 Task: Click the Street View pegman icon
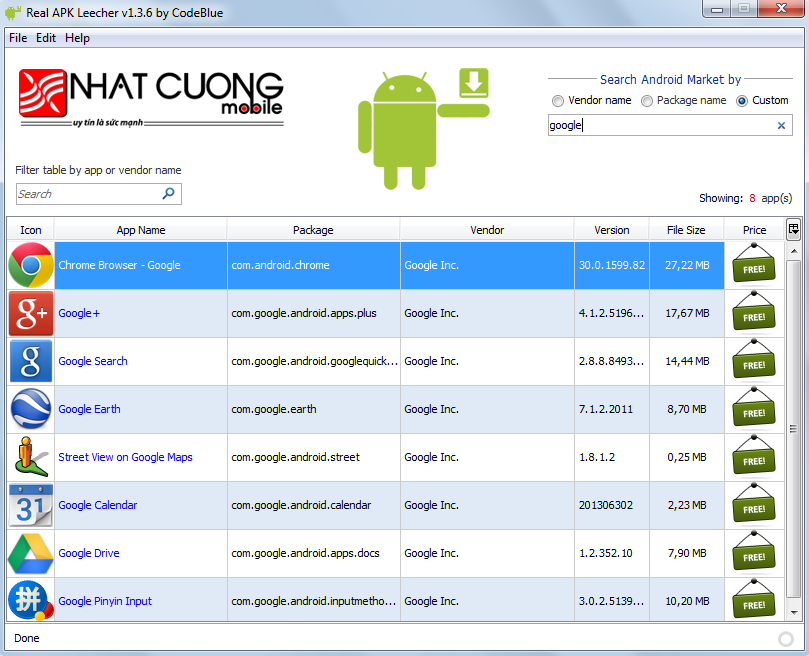pyautogui.click(x=31, y=457)
